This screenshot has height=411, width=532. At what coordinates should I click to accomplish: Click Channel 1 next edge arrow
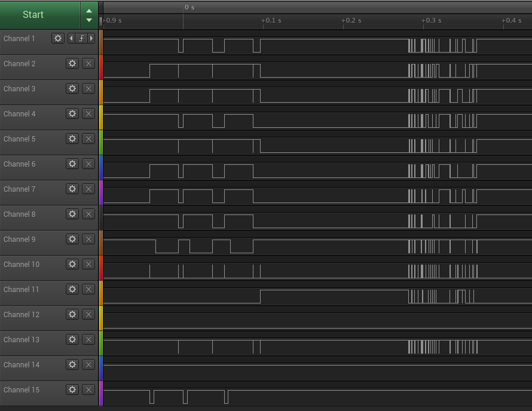click(x=91, y=38)
